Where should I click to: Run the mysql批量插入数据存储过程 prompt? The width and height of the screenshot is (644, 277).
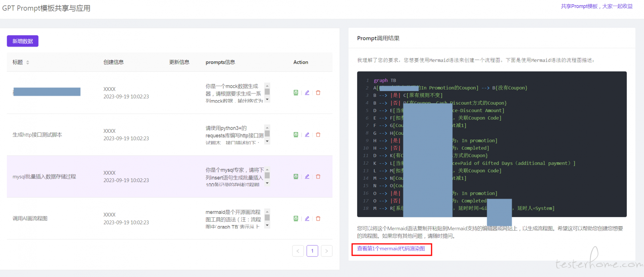(296, 176)
